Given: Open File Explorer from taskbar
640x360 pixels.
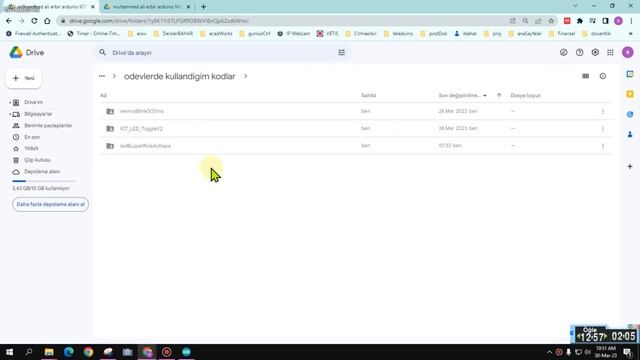Looking at the screenshot, I should pyautogui.click(x=49, y=352).
